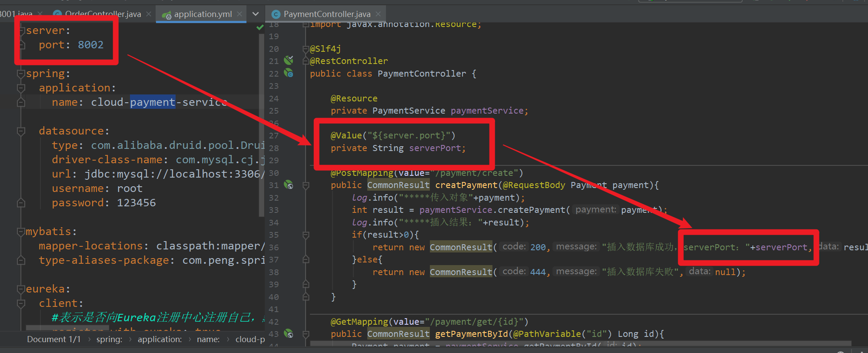Switch to the OrderController.java tab
This screenshot has height=353, width=868.
103,14
